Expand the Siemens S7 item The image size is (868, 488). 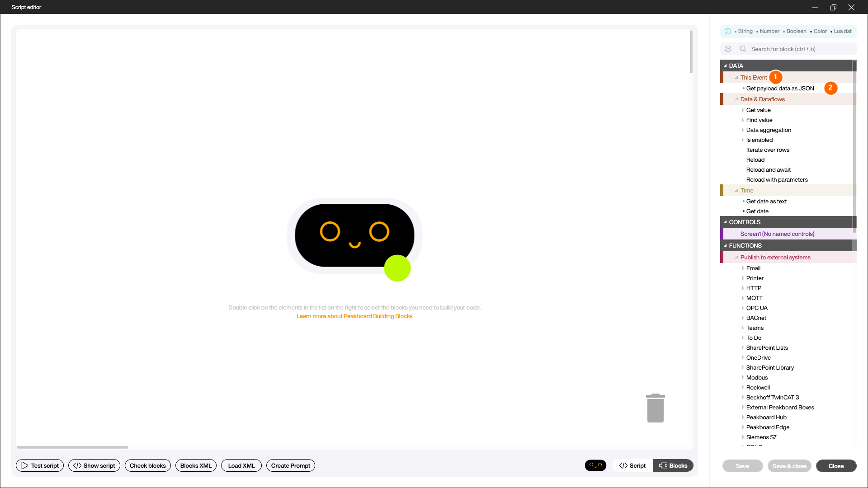[743, 437]
